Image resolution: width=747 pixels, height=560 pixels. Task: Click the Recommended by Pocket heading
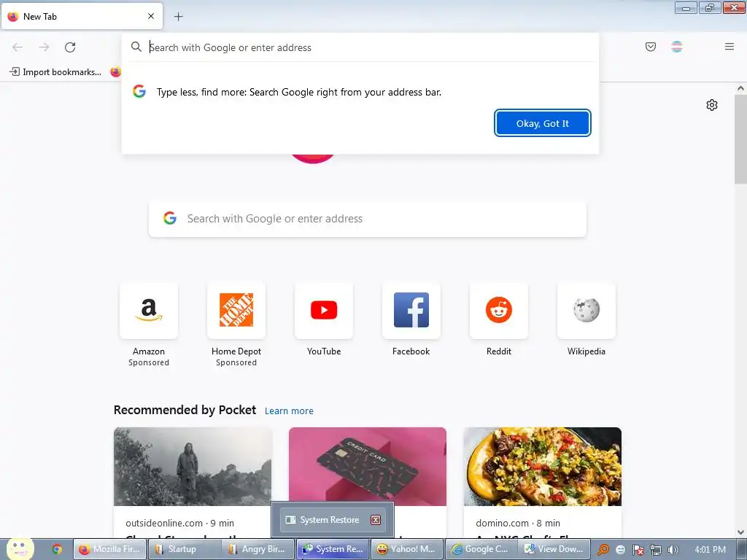coord(185,410)
